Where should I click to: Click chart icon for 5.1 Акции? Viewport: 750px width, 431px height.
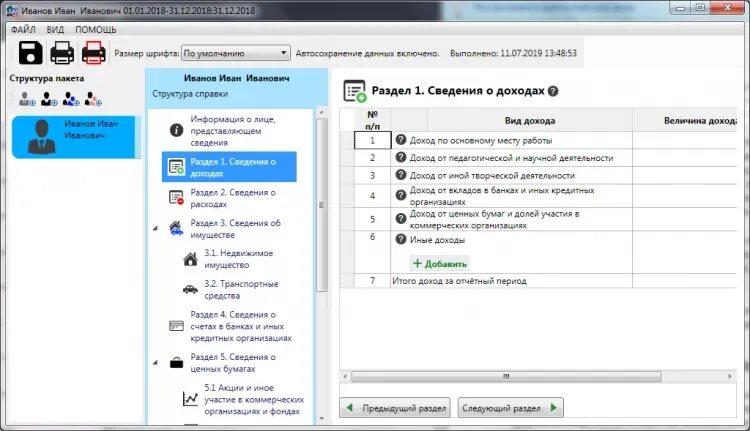pos(190,399)
